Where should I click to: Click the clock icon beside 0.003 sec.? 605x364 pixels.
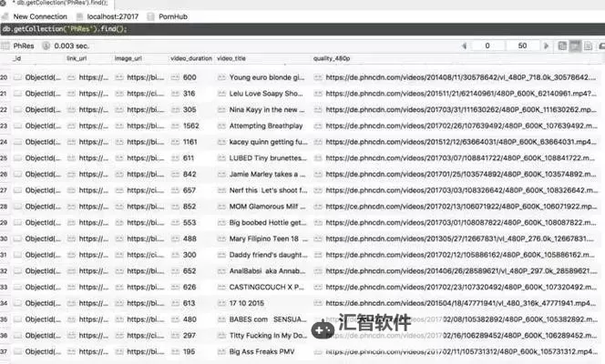[x=46, y=45]
